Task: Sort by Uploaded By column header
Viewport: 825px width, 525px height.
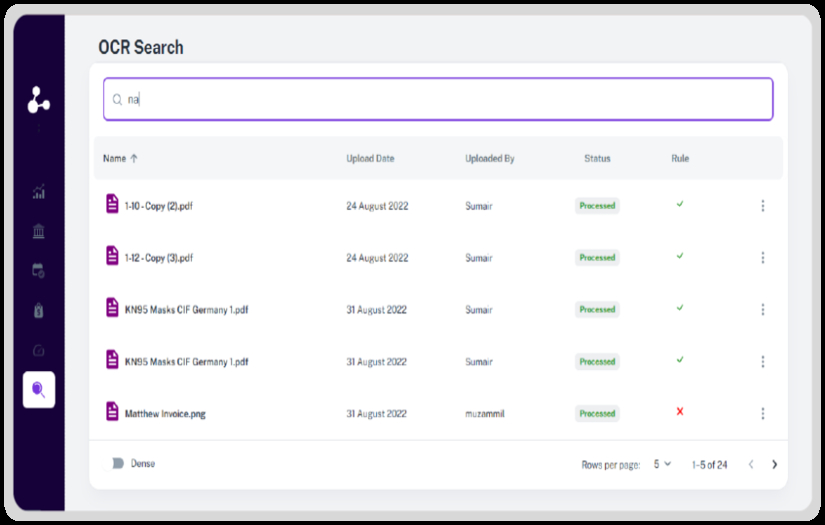Action: 490,158
